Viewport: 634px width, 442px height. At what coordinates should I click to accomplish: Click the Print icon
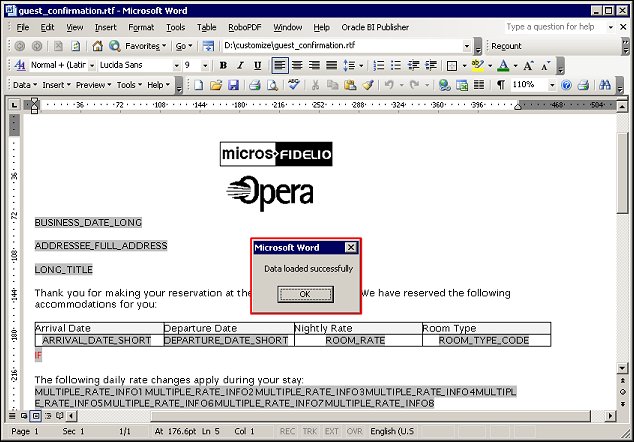[255, 85]
